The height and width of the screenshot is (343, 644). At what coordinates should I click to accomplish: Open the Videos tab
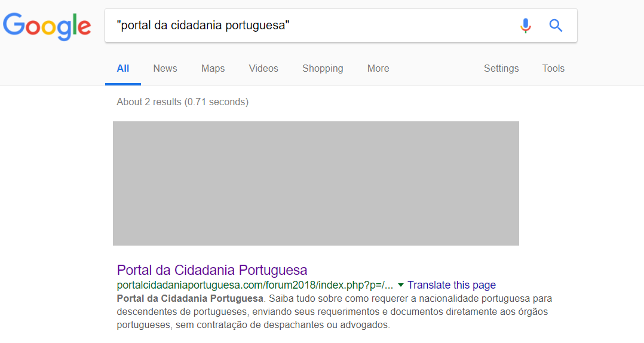tap(263, 69)
